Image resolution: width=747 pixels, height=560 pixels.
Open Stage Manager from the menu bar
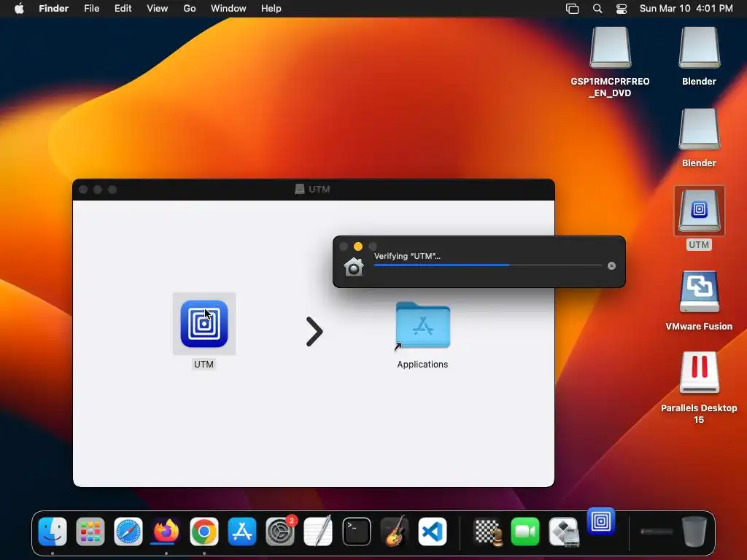(572, 9)
